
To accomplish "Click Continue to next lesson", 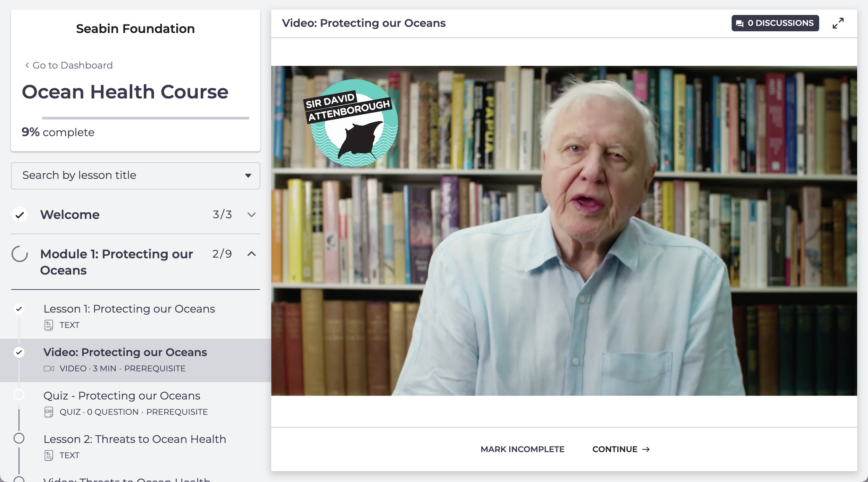I will [621, 449].
